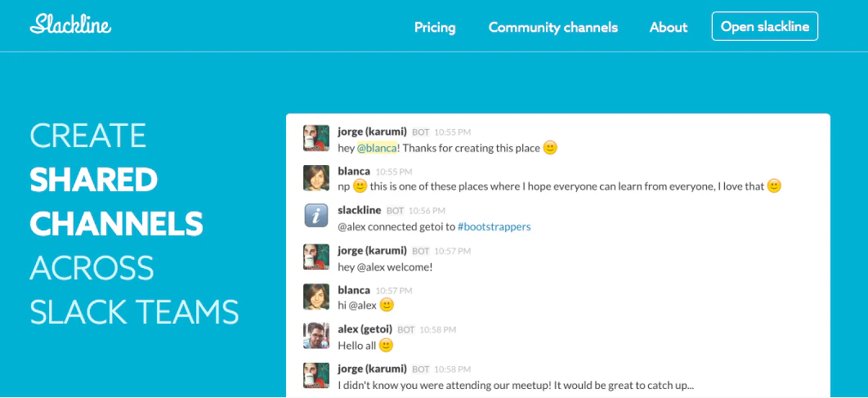Click jorge's avatar on meetup message
This screenshot has width=868, height=398.
coord(316,375)
